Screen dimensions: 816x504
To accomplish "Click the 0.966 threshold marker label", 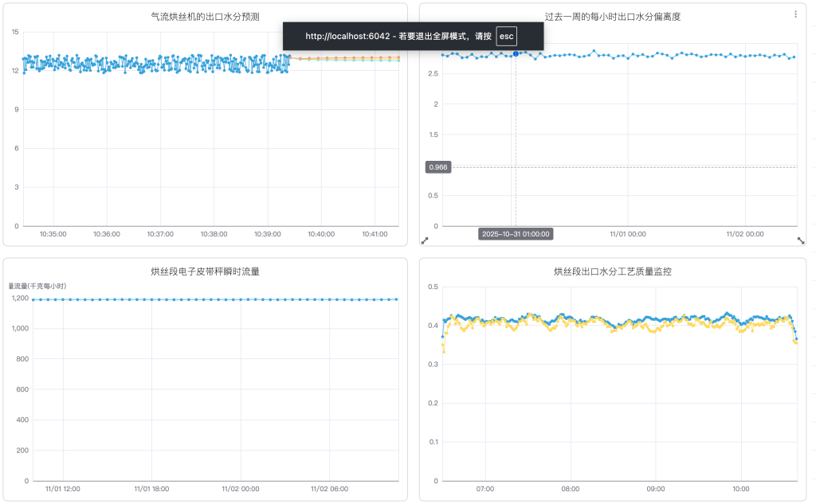I will (x=438, y=166).
